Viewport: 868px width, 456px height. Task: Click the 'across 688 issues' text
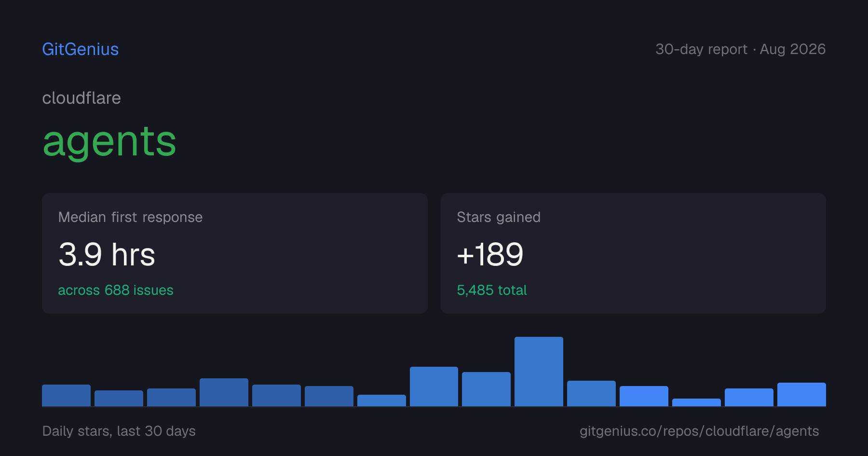click(x=116, y=290)
